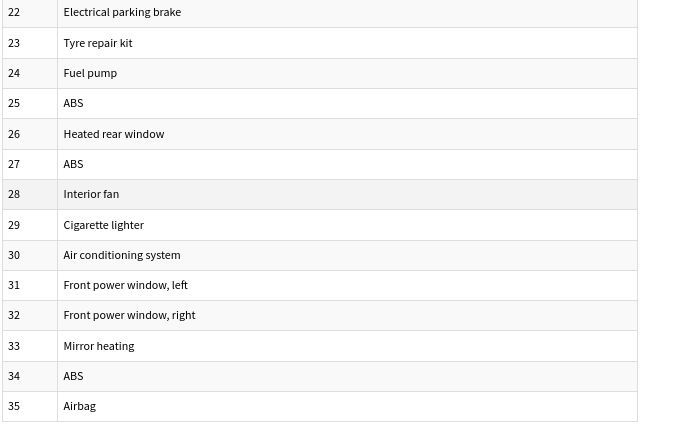
Task: Click the Electrical parking brake entry
Action: tap(122, 12)
